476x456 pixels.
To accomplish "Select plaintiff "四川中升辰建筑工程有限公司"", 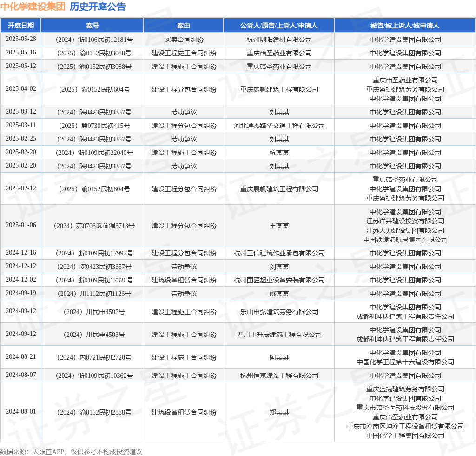I will click(279, 335).
